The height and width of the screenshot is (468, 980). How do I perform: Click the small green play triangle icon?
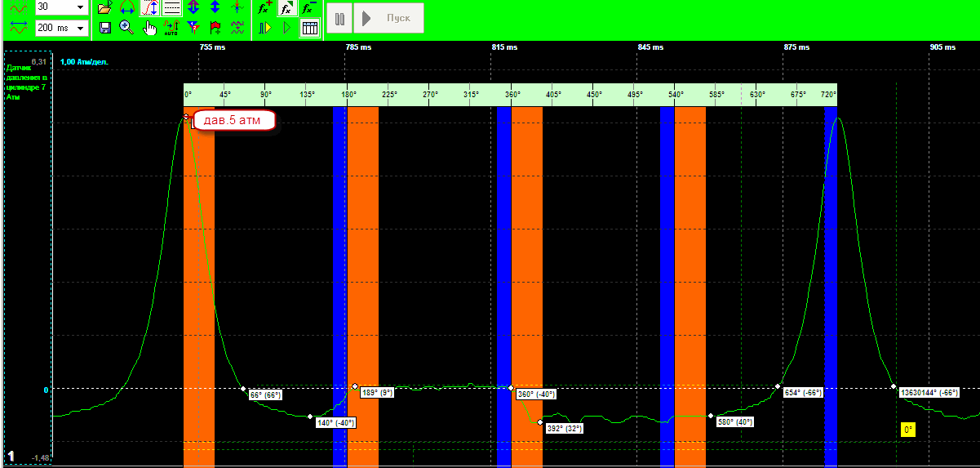287,28
